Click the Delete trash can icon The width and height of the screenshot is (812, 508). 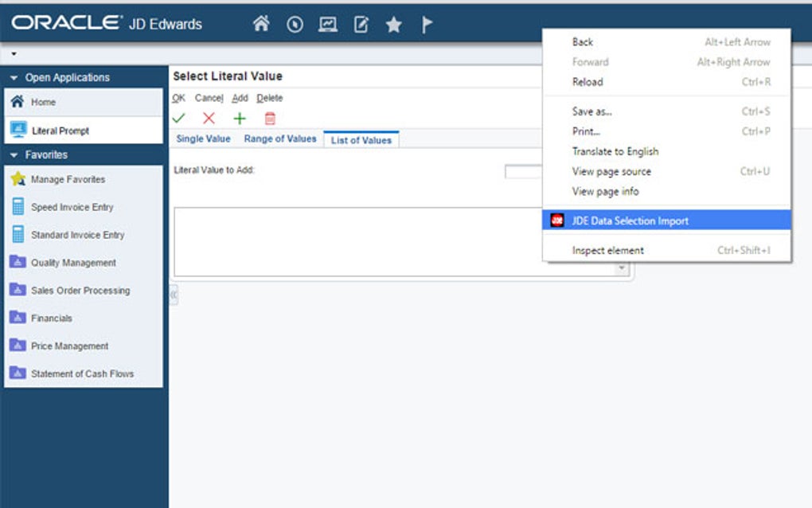tap(269, 116)
